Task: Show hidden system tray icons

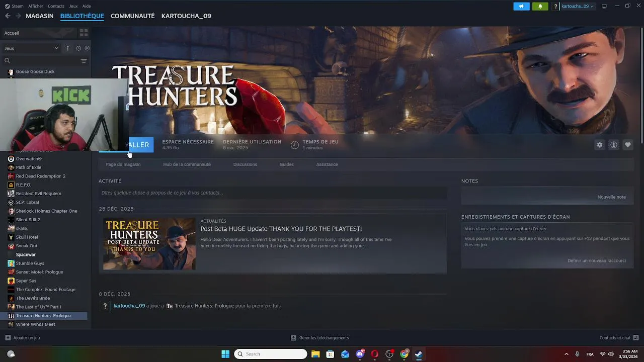Action: (566, 354)
